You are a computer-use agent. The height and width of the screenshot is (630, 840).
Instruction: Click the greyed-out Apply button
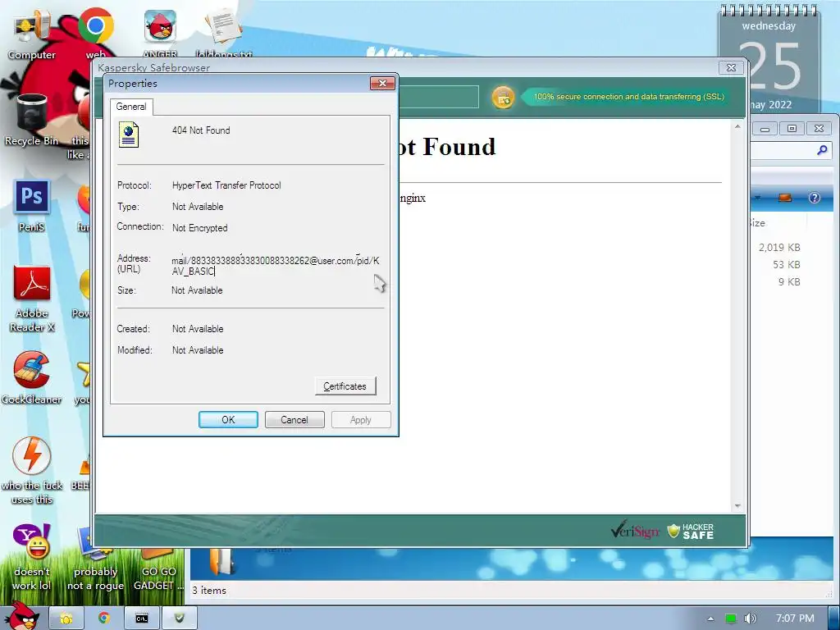coord(361,419)
